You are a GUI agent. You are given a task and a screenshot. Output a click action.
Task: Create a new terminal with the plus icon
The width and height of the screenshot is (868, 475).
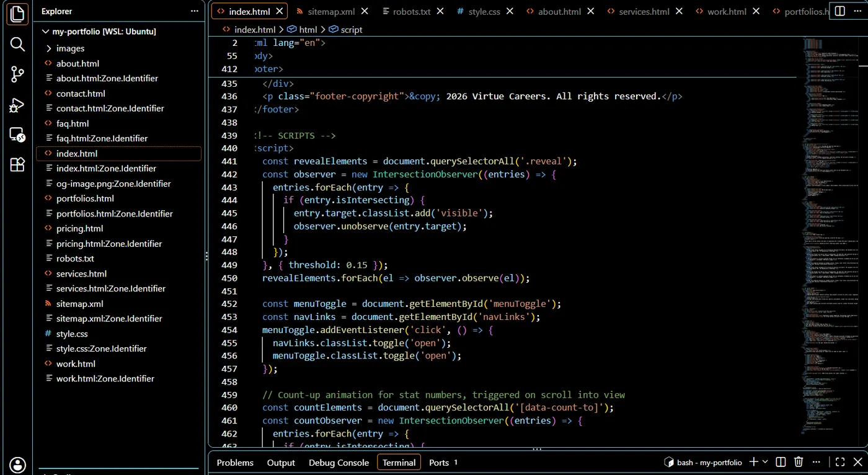tap(754, 462)
